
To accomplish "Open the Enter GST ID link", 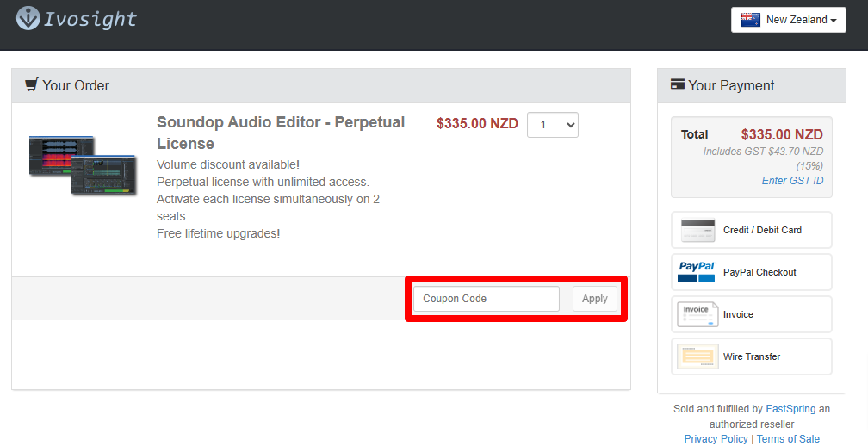I will click(x=792, y=181).
